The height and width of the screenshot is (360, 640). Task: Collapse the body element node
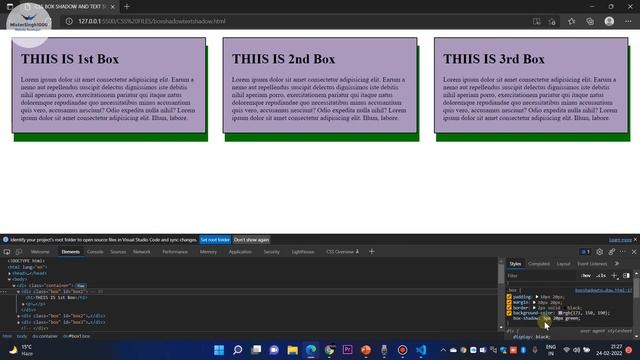(x=9, y=279)
